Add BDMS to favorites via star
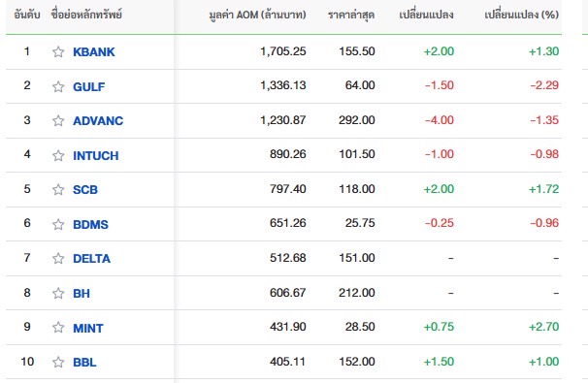Screen dimensions: 588x383 point(58,225)
